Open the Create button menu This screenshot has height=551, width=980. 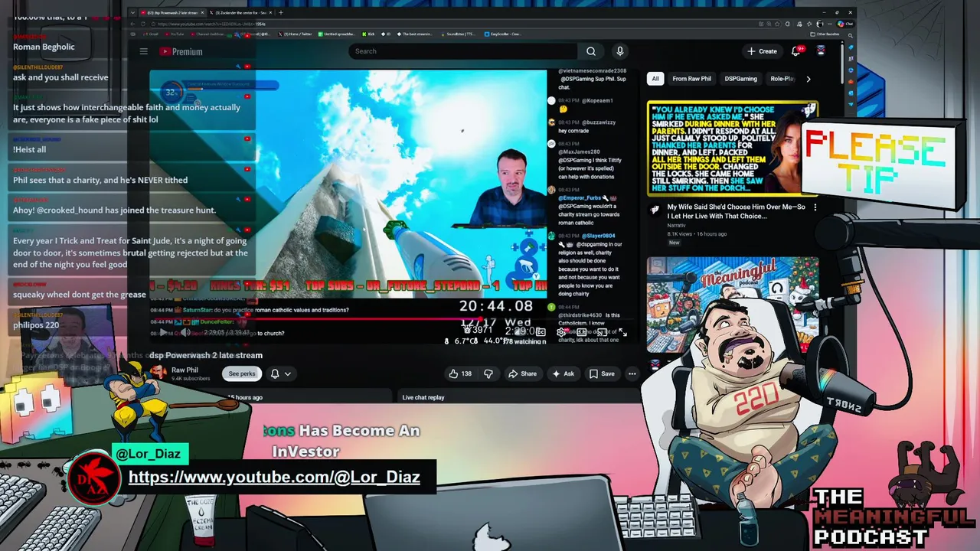(x=762, y=51)
